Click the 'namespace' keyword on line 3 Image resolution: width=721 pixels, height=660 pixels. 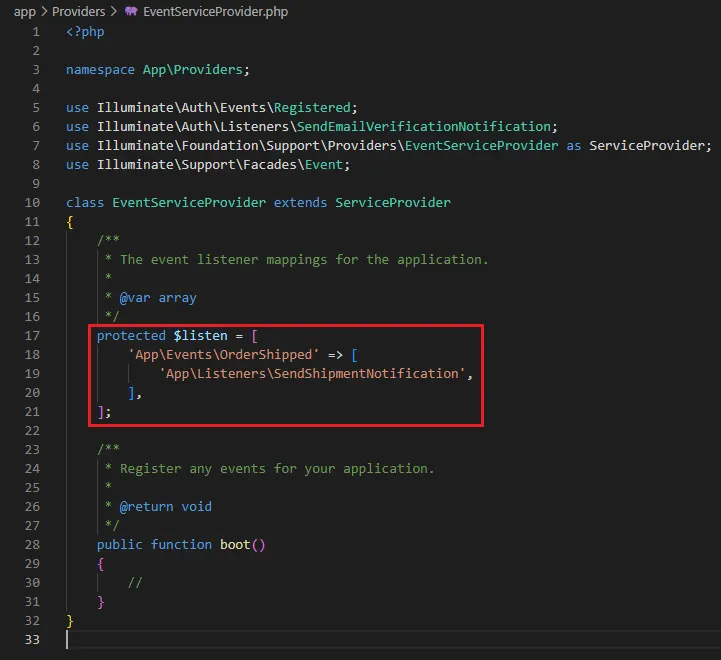(x=100, y=70)
